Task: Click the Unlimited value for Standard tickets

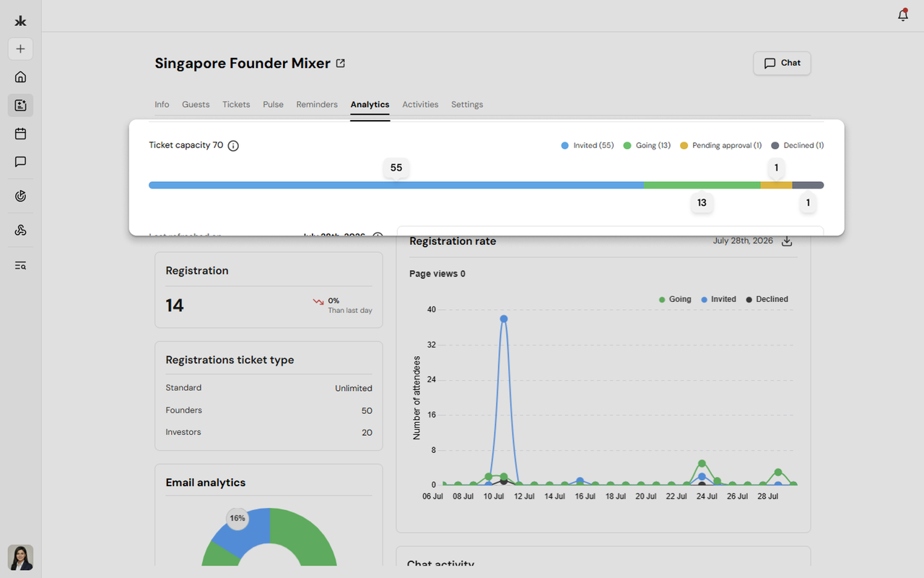Action: 354,388
